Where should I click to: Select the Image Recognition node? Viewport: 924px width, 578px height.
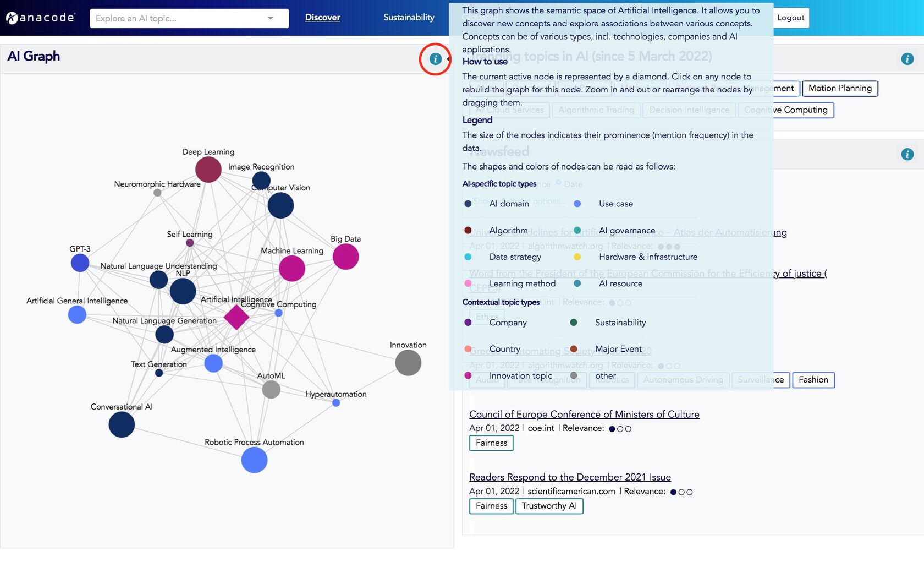261,181
